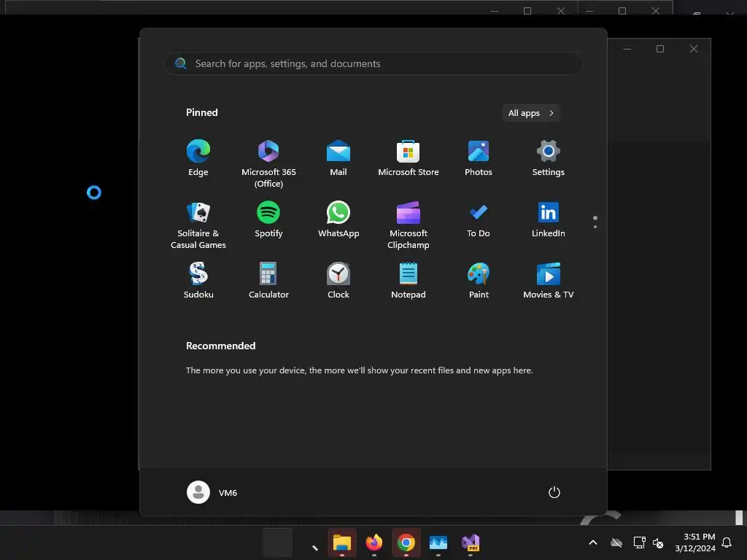Screen dimensions: 747x560
Task: Open the Spotify app
Action: (x=268, y=220)
